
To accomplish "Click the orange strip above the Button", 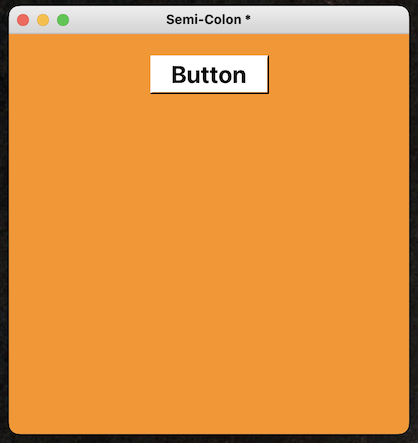I will click(x=209, y=44).
